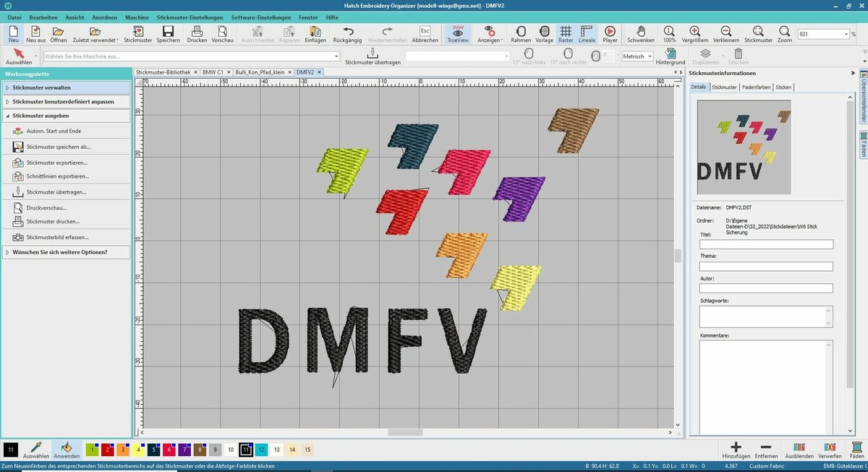Click Stickmuster drucken… in the panel
Screen dimensions: 868x472
coord(53,221)
